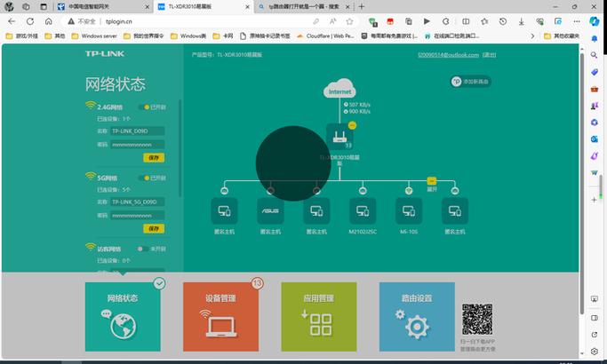Click the left panel scrollbar
The height and width of the screenshot is (364, 607).
[180, 148]
